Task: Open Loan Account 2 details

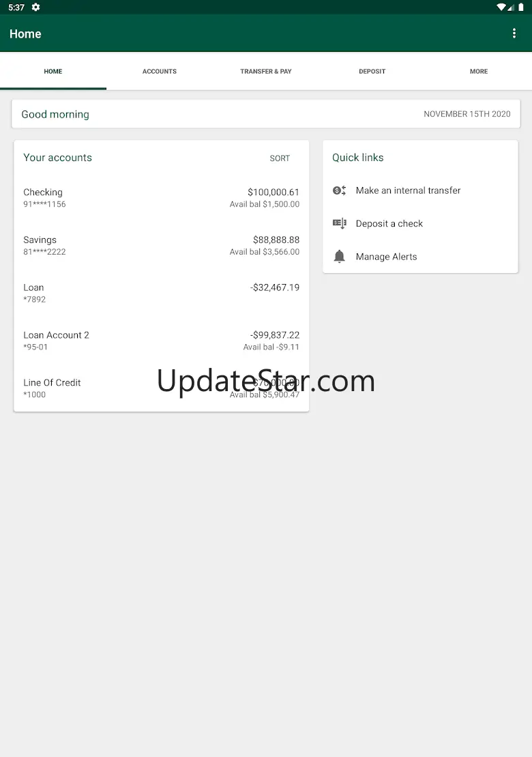Action: pos(161,341)
